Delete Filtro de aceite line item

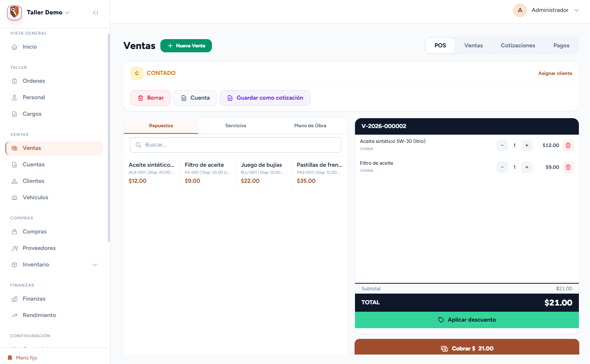[568, 167]
